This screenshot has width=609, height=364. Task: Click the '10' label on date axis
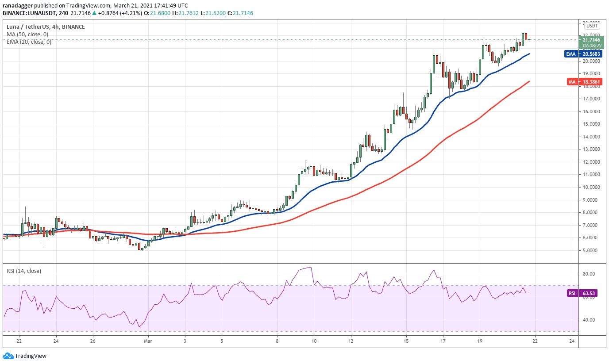pos(314,341)
